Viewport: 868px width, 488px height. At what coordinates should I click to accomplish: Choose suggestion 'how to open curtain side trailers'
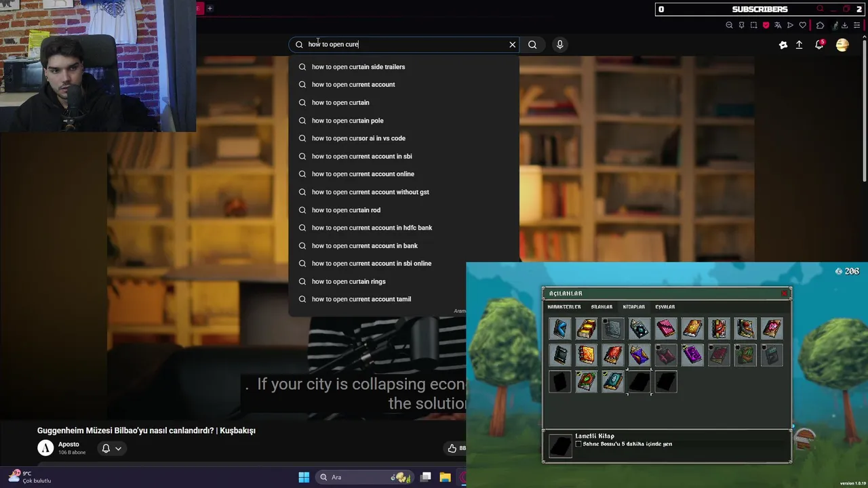pos(403,67)
